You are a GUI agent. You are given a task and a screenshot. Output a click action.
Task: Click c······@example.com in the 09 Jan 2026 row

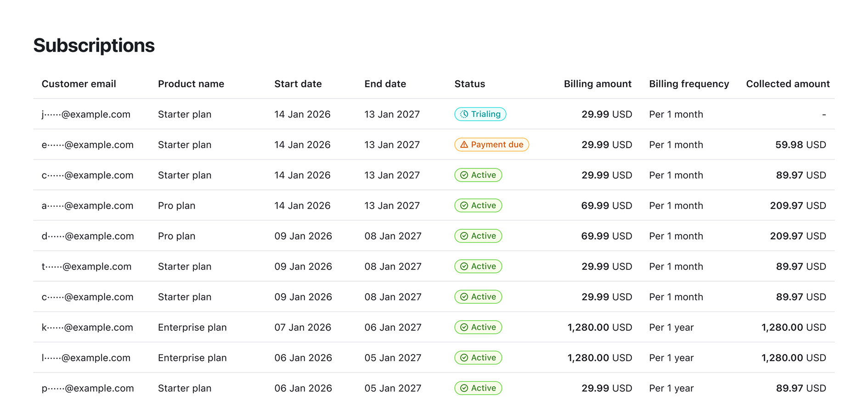tap(87, 297)
